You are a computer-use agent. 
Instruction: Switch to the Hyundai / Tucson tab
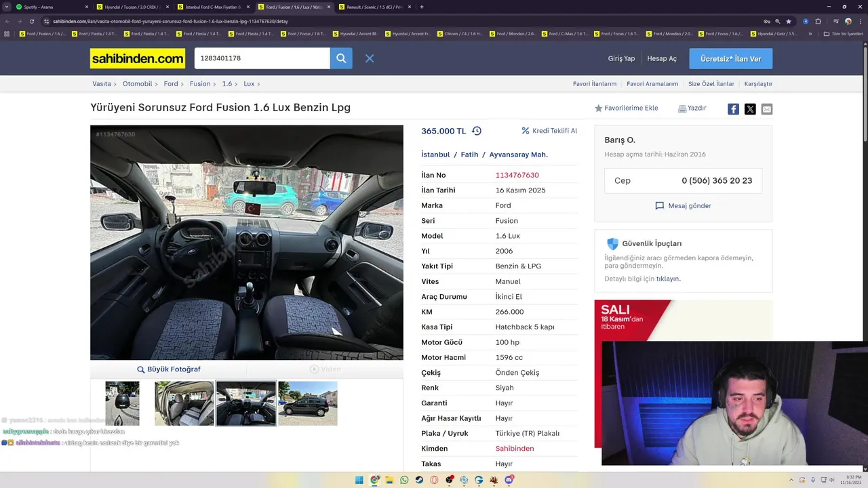click(x=133, y=7)
